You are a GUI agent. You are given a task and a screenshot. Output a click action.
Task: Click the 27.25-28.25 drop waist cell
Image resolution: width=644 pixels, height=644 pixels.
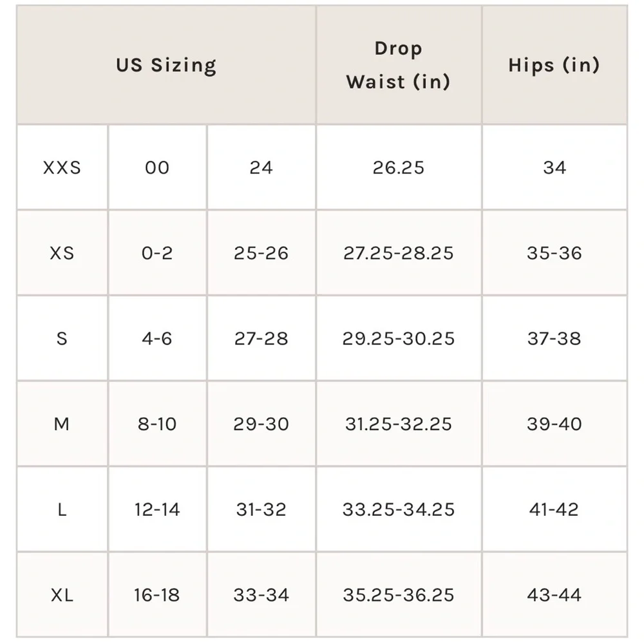(398, 253)
